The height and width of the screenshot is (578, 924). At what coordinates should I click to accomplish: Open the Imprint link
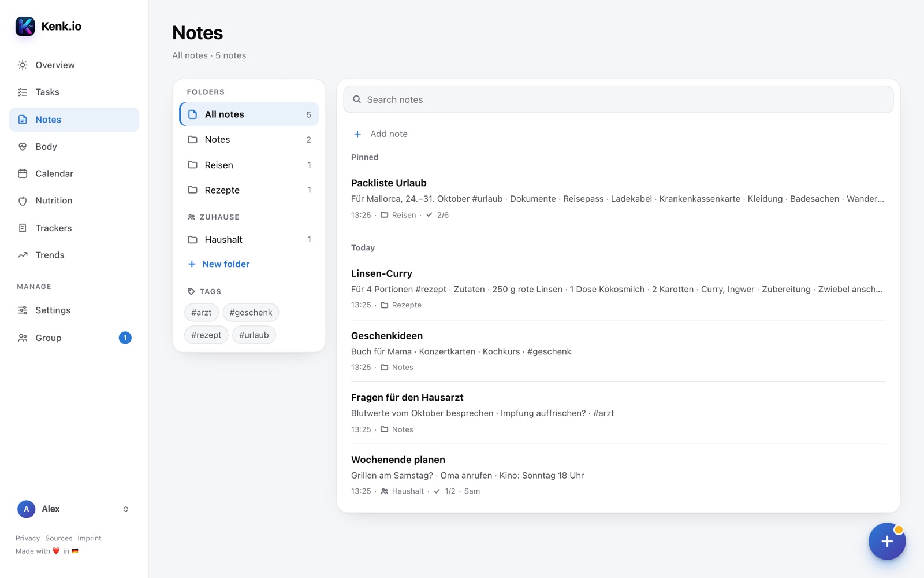pyautogui.click(x=90, y=538)
